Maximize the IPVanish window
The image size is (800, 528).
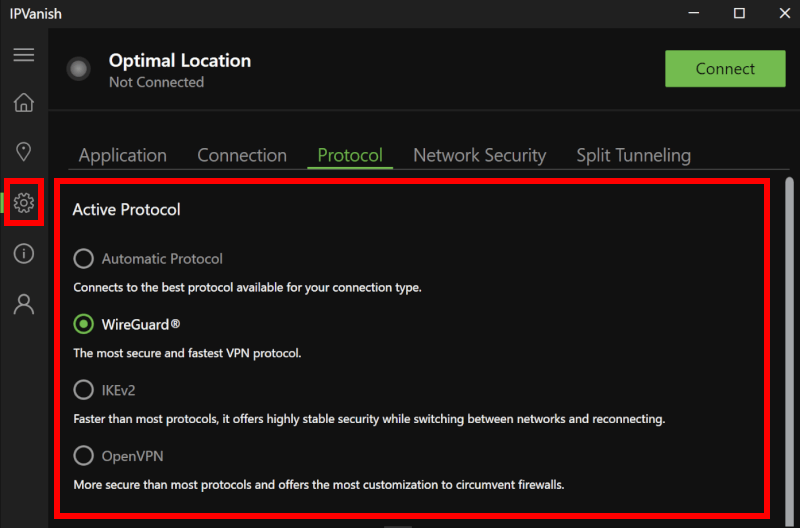click(739, 13)
